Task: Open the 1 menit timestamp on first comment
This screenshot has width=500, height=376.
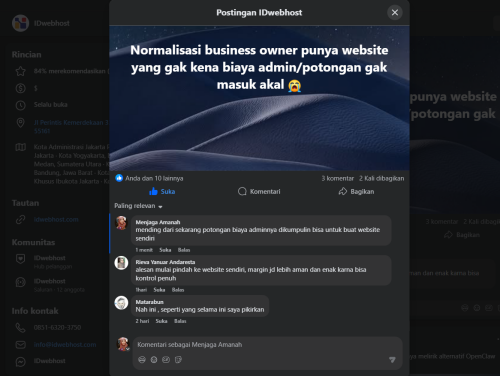Action: 144,250
